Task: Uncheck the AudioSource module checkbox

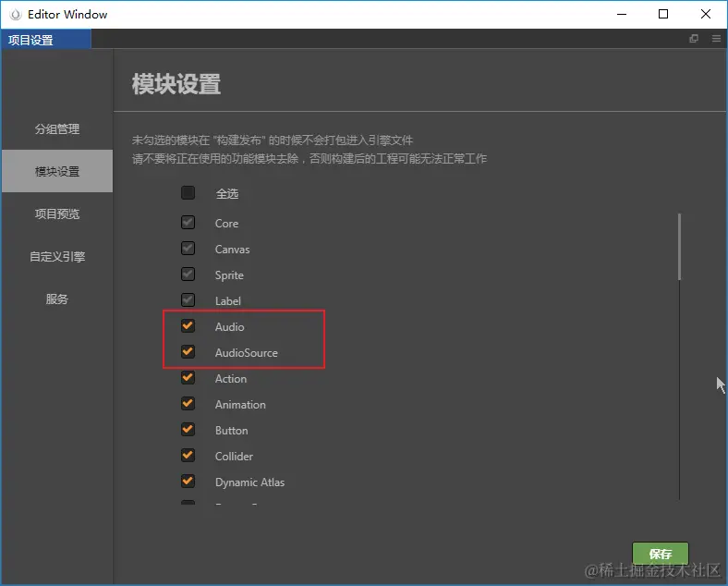Action: coord(188,352)
